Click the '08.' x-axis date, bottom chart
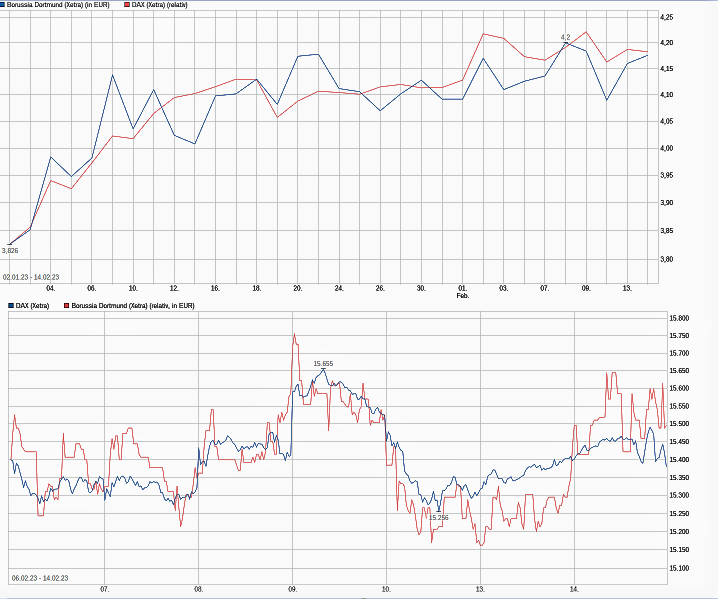Image resolution: width=718 pixels, height=599 pixels. 199,589
